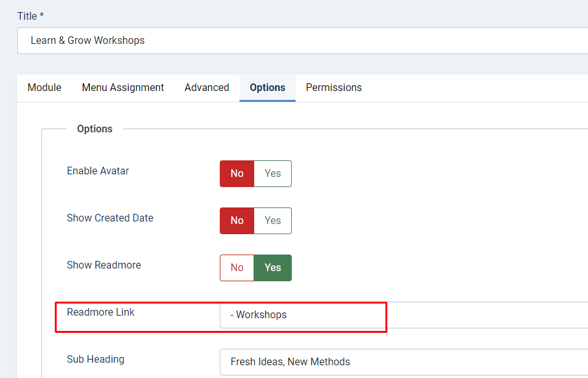Set Enable Avatar to Yes
This screenshot has width=588, height=378.
coord(273,174)
